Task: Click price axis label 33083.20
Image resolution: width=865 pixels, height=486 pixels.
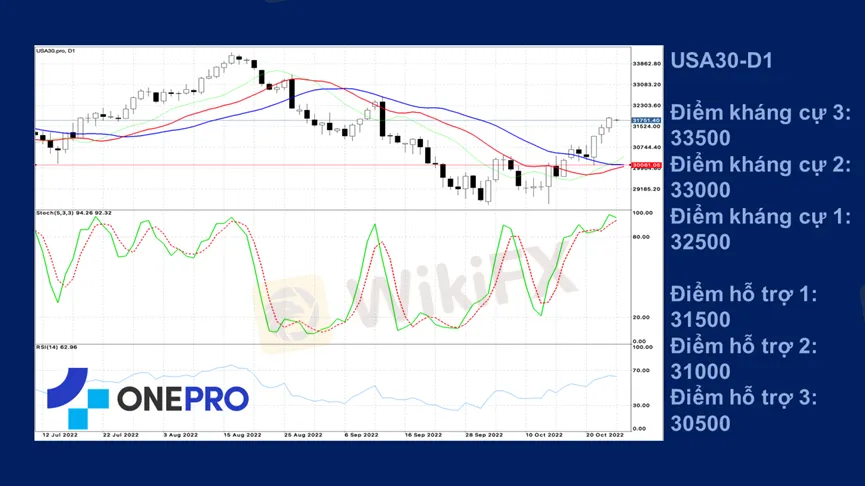Action: pyautogui.click(x=647, y=85)
